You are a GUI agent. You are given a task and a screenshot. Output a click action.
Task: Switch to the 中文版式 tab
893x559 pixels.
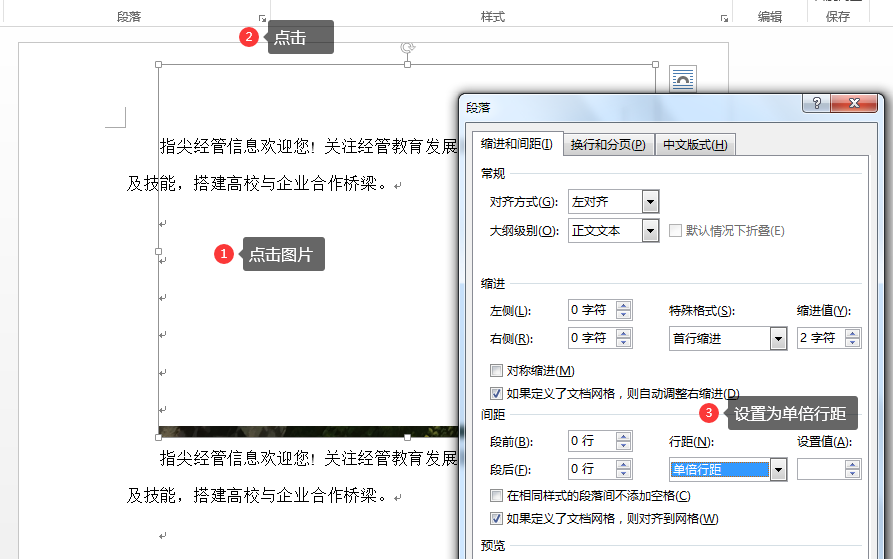point(695,145)
